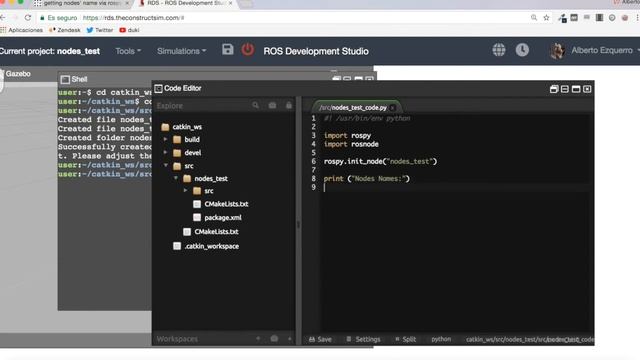640x360 pixels.
Task: Select the devel folder
Action: [x=193, y=153]
